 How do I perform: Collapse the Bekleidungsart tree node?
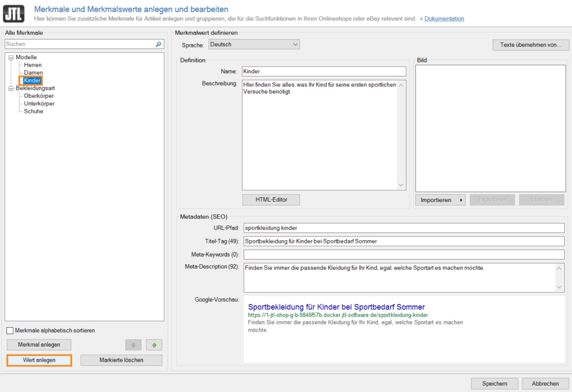(x=11, y=88)
